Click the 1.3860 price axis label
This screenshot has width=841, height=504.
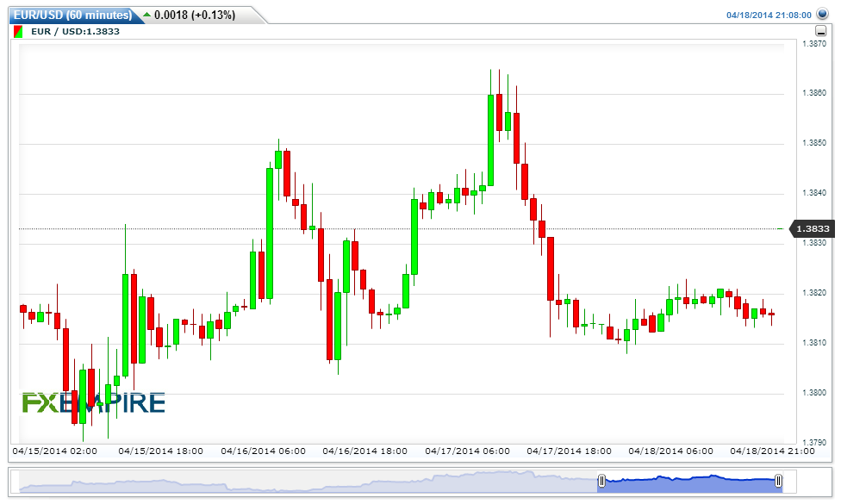[x=814, y=93]
